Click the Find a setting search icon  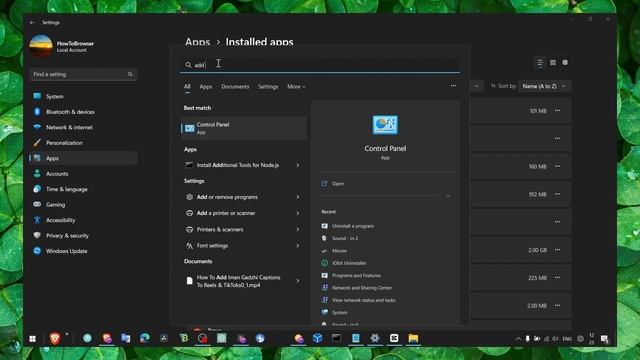[130, 74]
